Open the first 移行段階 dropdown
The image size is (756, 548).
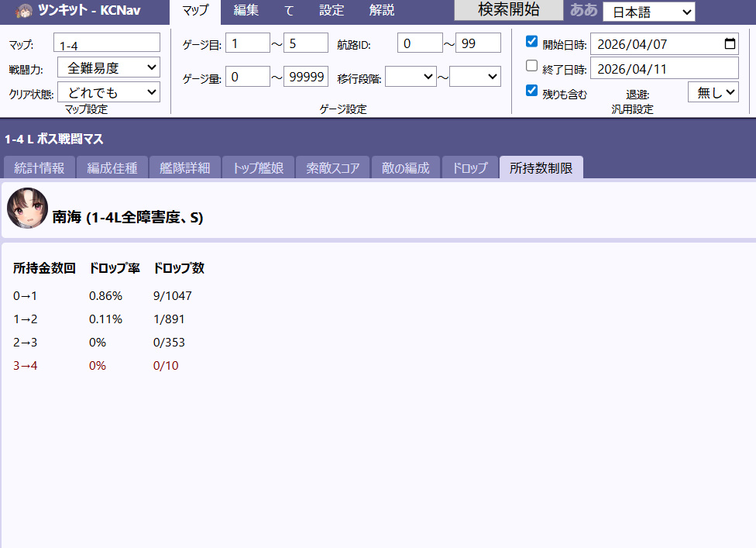[x=411, y=77]
